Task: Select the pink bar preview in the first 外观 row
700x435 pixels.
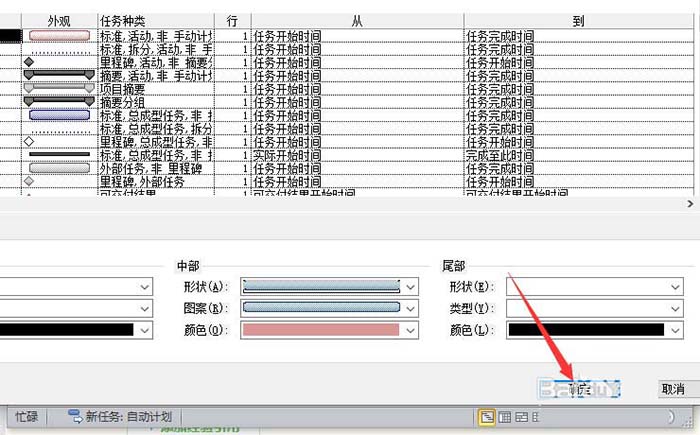Action: (x=59, y=36)
